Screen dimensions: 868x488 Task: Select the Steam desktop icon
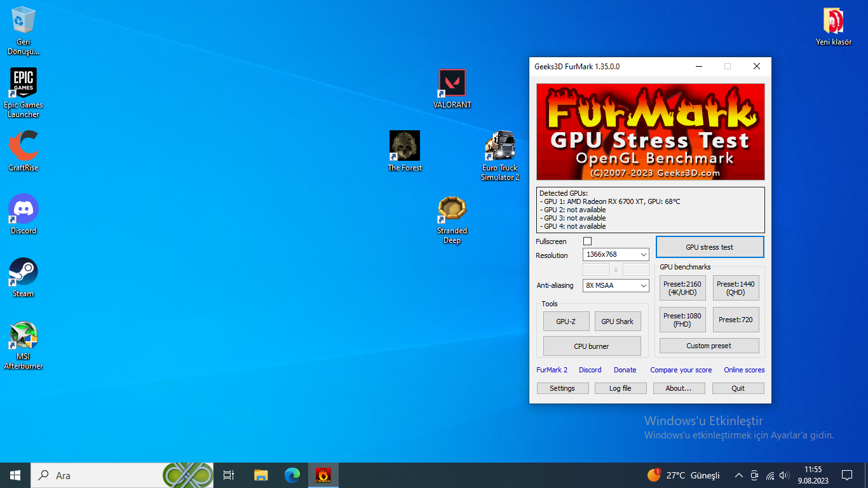click(24, 277)
